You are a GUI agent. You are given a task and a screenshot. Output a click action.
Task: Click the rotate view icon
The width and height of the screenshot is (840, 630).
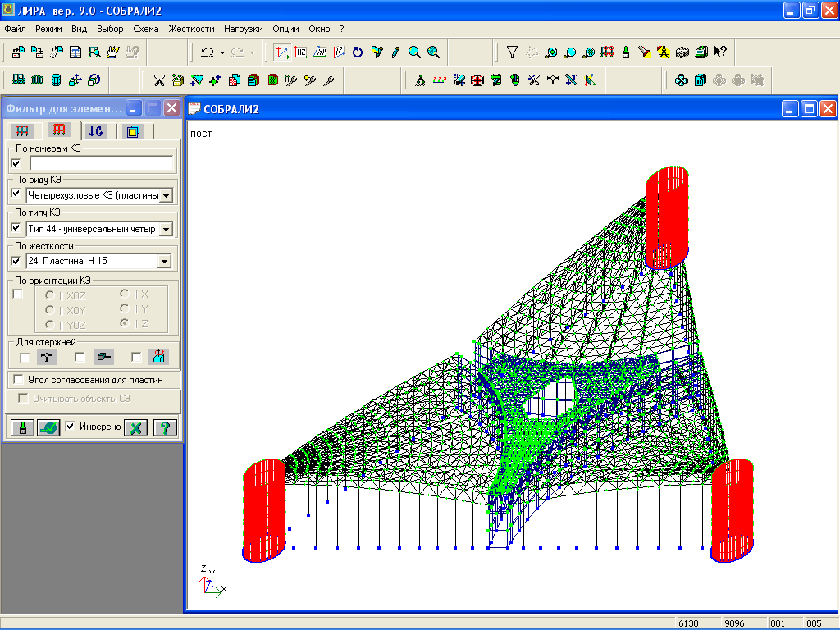pyautogui.click(x=357, y=52)
